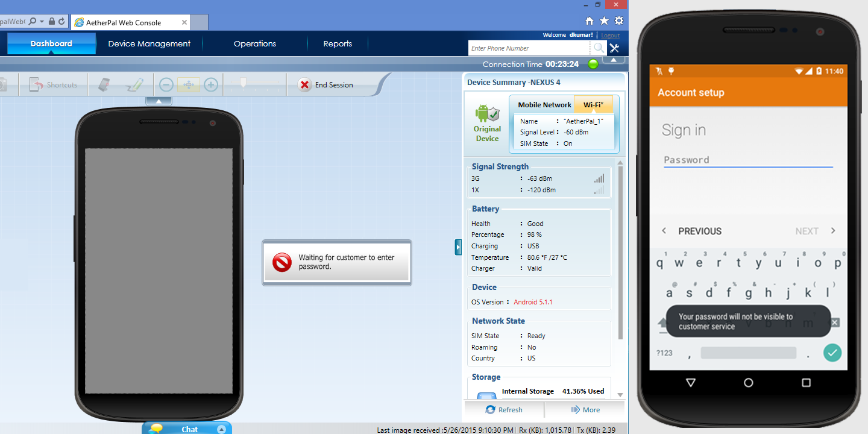The height and width of the screenshot is (434, 868).
Task: Tap the ?123 symbols key on phone keyboard
Action: pyautogui.click(x=664, y=353)
